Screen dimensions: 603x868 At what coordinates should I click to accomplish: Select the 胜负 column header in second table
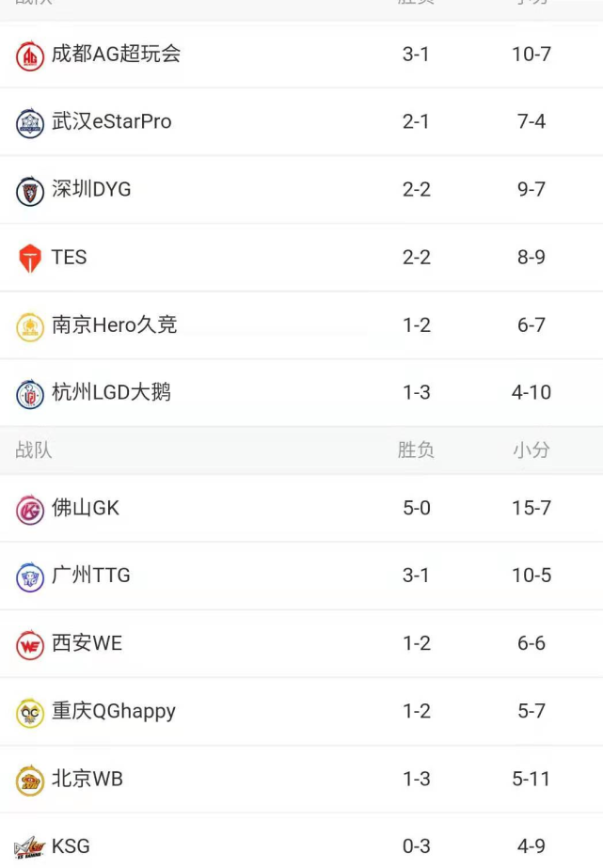pyautogui.click(x=416, y=450)
